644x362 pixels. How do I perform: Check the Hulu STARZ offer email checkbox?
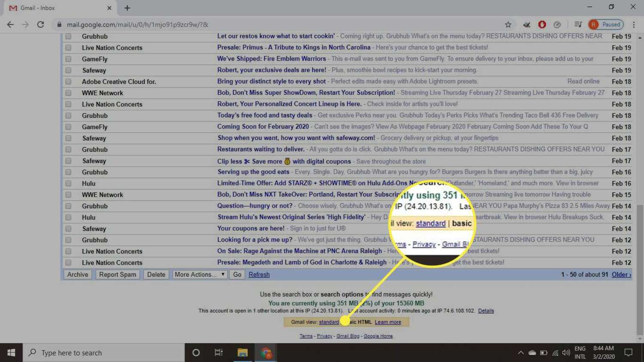pos(68,183)
